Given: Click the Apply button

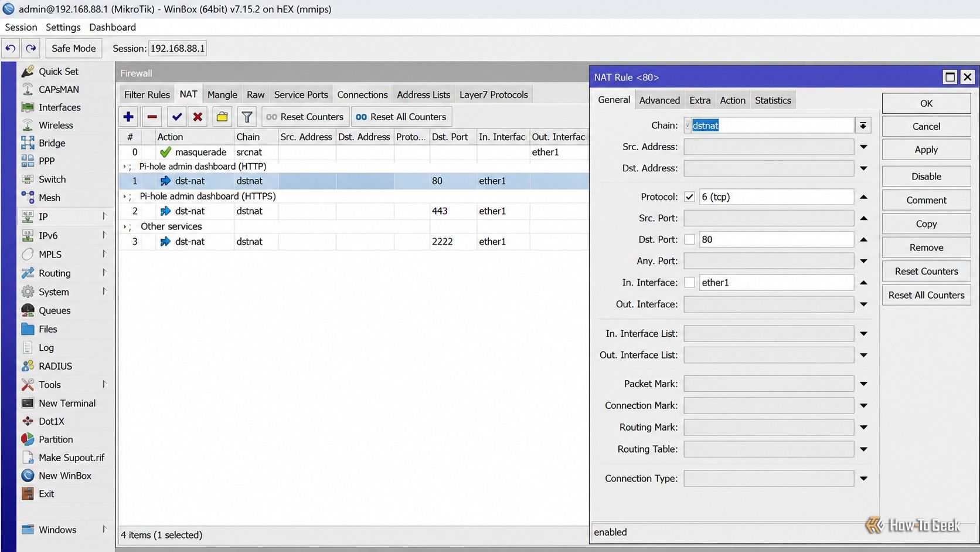Looking at the screenshot, I should pos(926,150).
